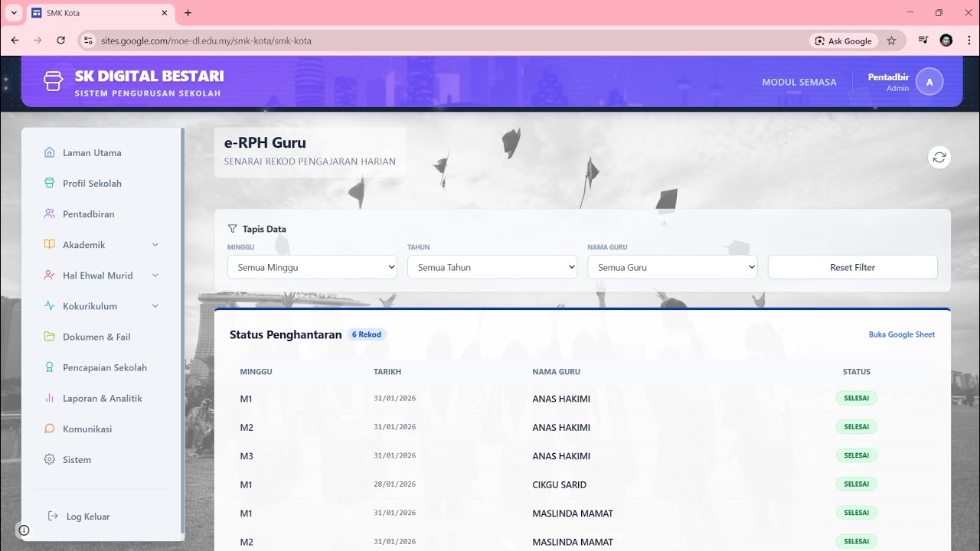Open Laporan & Analitik menu item
The width and height of the screenshot is (980, 551).
coord(102,398)
